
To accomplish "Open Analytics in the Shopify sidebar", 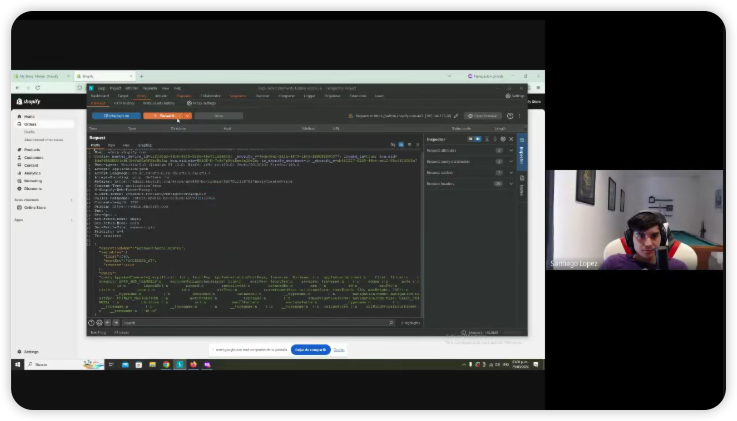I will coord(33,173).
